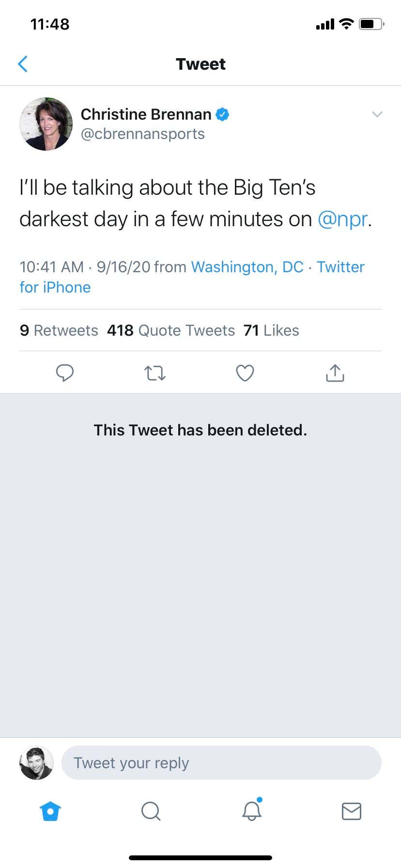Open the Messages envelope icon
The width and height of the screenshot is (401, 868).
[x=352, y=811]
